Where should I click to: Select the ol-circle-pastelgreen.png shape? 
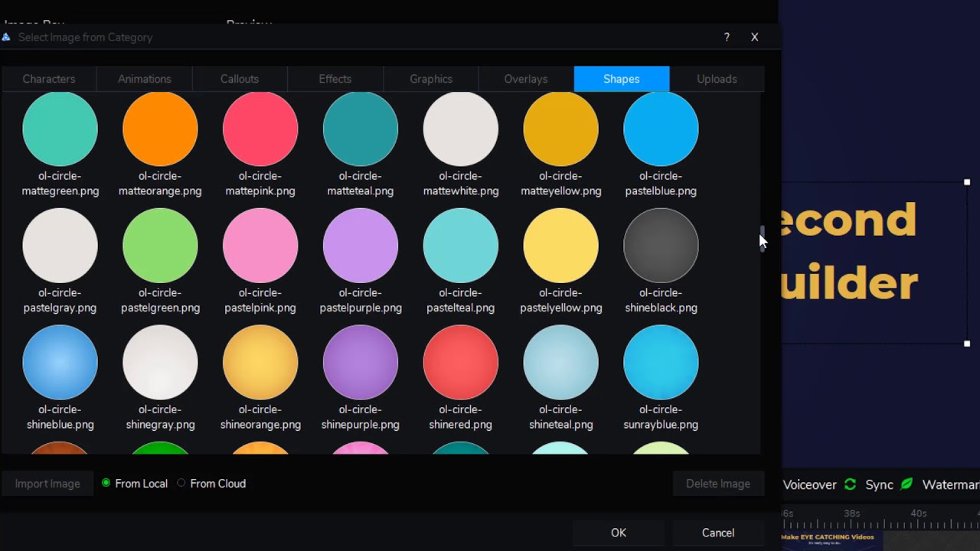pos(160,246)
